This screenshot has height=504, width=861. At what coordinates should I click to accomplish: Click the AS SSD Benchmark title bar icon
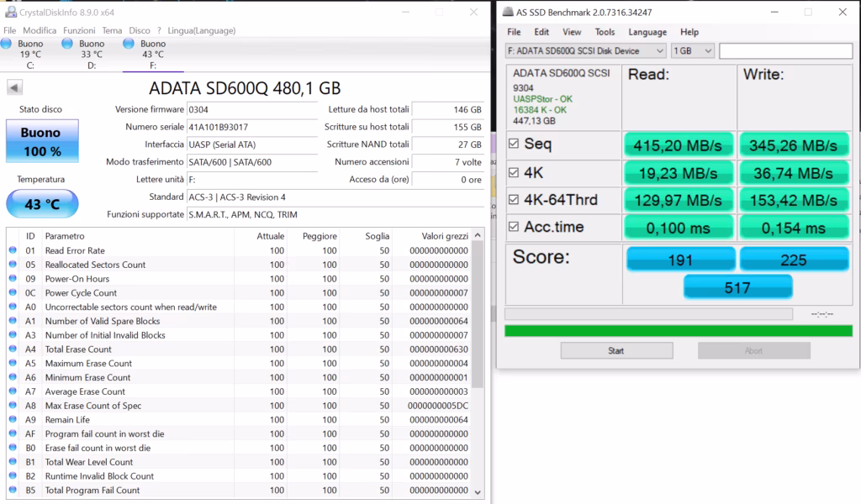(508, 12)
